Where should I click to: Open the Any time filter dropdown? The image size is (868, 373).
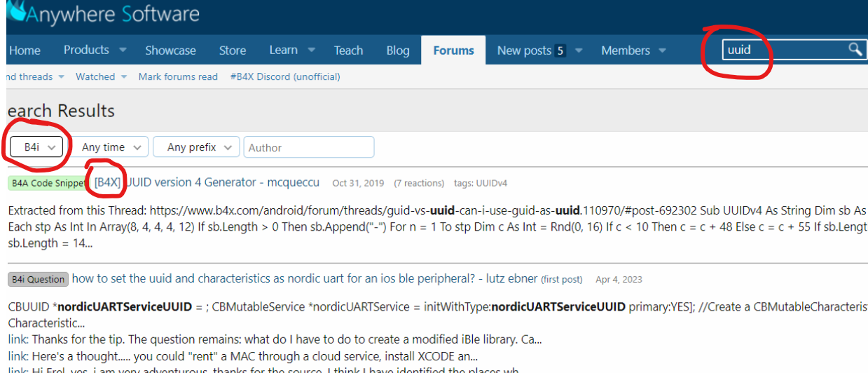(110, 147)
